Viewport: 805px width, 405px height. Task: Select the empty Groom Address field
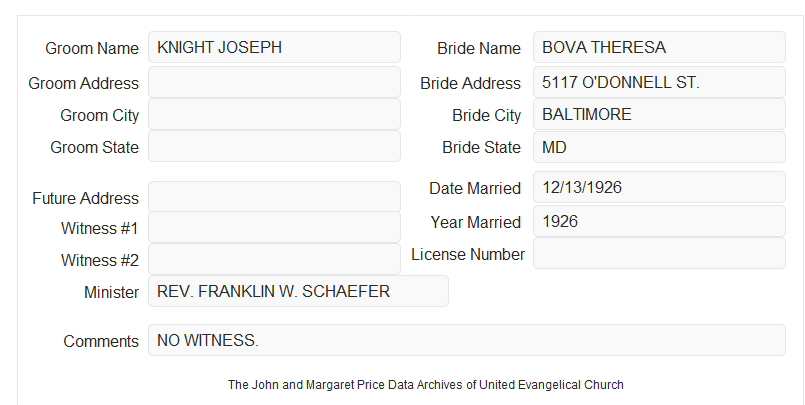tap(274, 82)
